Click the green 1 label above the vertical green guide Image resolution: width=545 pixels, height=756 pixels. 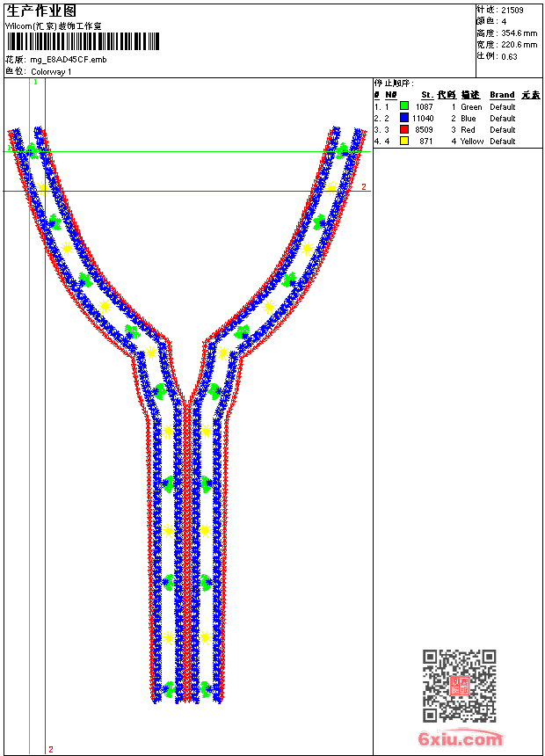coord(35,83)
